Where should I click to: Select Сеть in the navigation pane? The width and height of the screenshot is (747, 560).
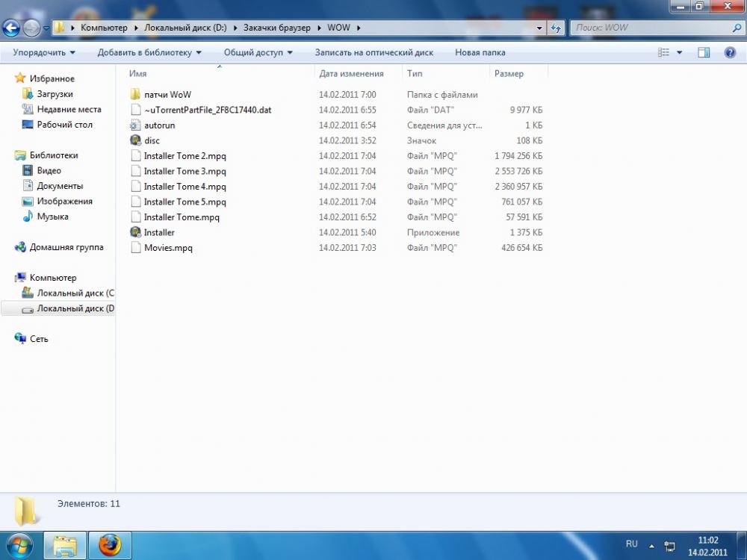[39, 339]
